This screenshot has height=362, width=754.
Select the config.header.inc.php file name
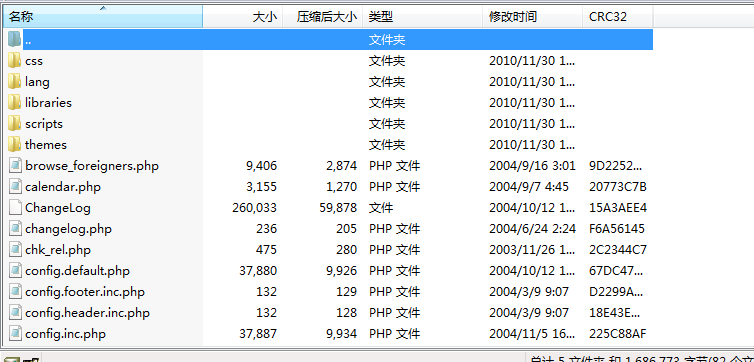[x=87, y=313]
